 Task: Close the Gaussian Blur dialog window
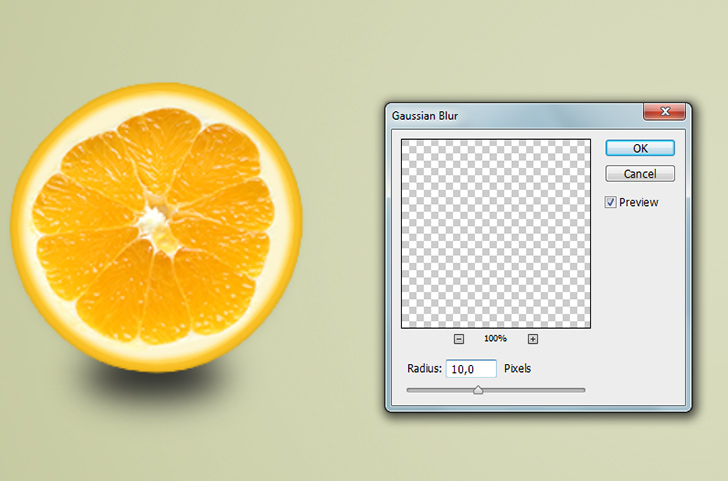tap(664, 111)
